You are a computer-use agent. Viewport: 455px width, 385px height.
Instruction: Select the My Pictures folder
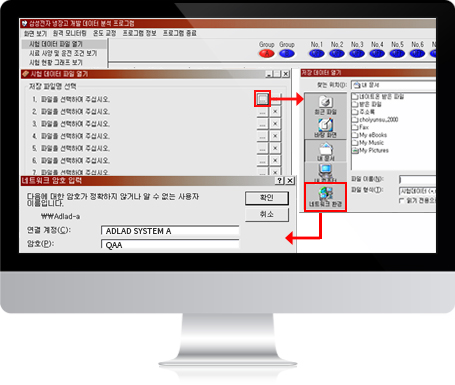pos(370,150)
